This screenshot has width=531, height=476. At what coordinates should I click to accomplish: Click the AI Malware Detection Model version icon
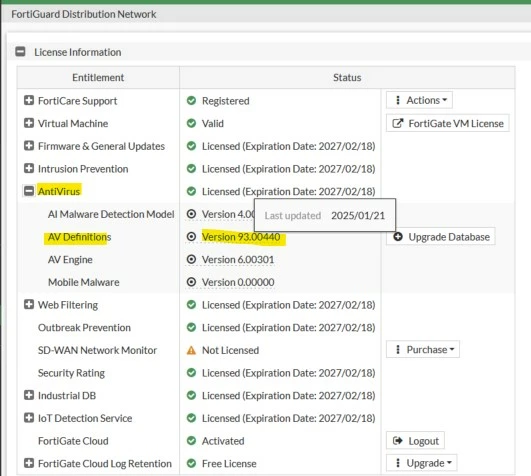point(191,214)
